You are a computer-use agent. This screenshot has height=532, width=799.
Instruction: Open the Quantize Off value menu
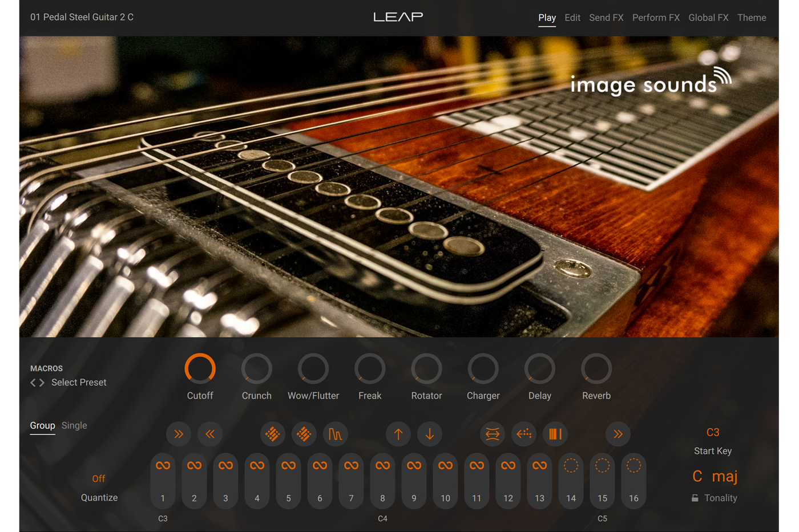pos(99,478)
